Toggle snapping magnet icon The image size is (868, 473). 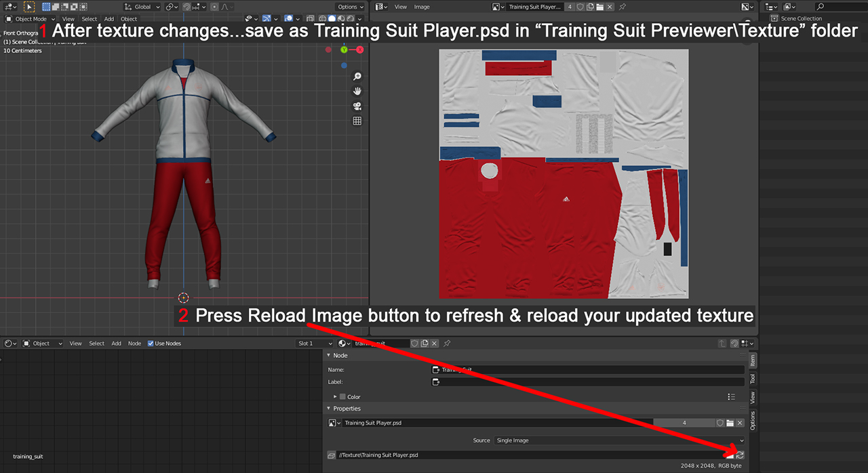coord(186,7)
